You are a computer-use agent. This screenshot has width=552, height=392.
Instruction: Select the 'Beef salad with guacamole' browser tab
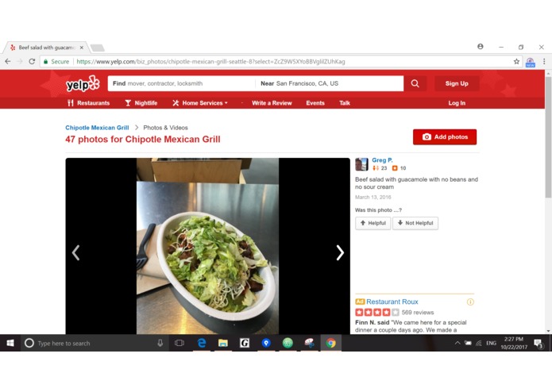[x=46, y=48]
